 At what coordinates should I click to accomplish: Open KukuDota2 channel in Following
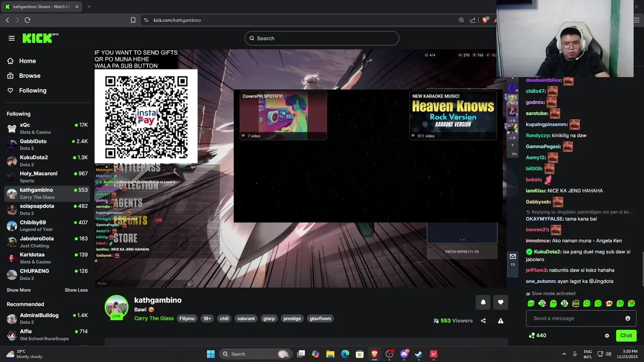coord(47,161)
